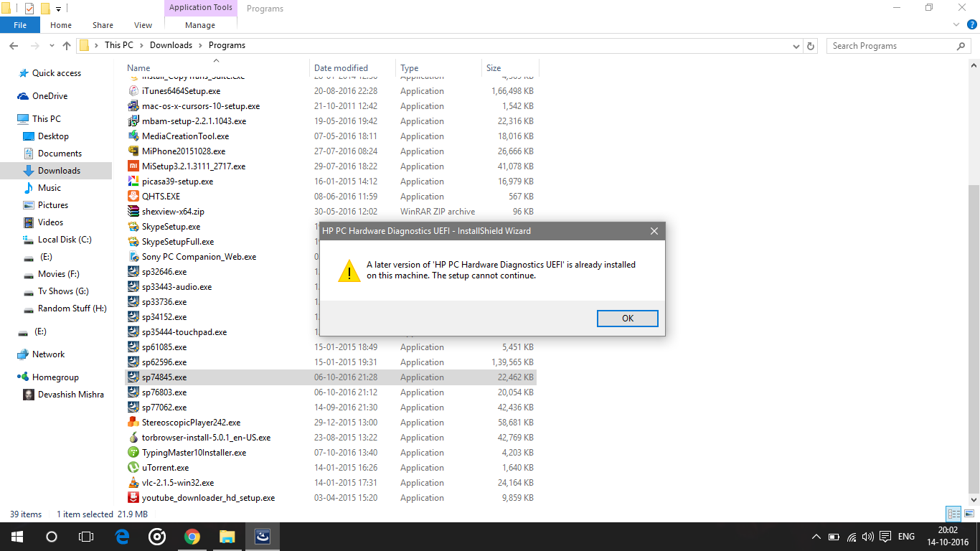Click the file list scrollbar down arrow
The image size is (980, 551).
pyautogui.click(x=974, y=499)
